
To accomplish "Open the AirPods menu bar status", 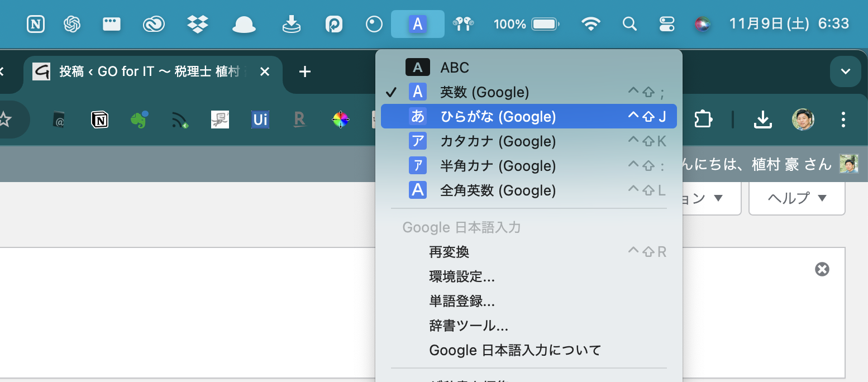I will (x=463, y=24).
